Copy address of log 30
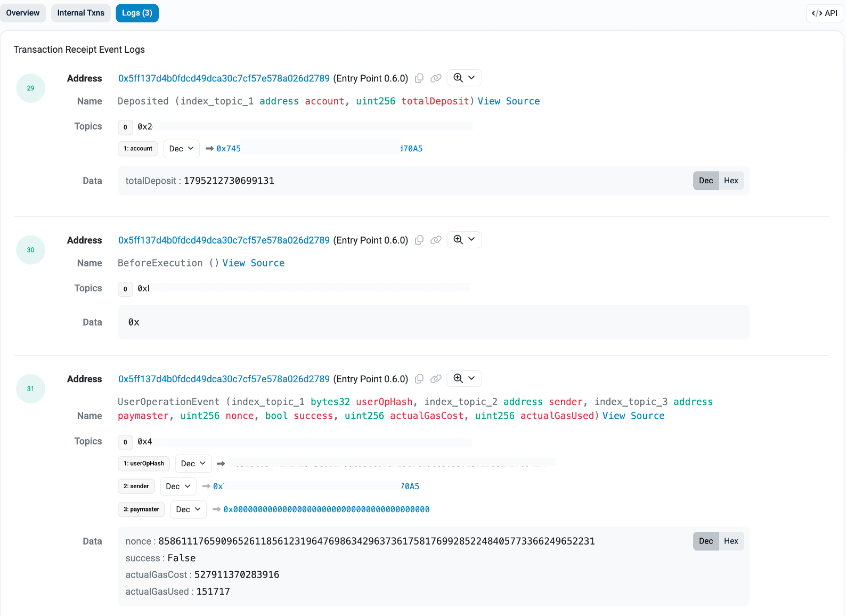Viewport: 847px width, 616px height. click(419, 240)
